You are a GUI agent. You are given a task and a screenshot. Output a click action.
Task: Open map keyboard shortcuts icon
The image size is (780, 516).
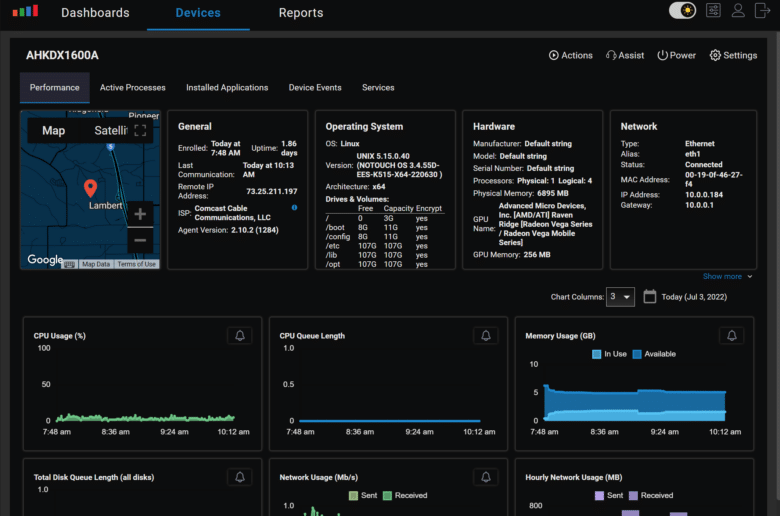tap(70, 264)
